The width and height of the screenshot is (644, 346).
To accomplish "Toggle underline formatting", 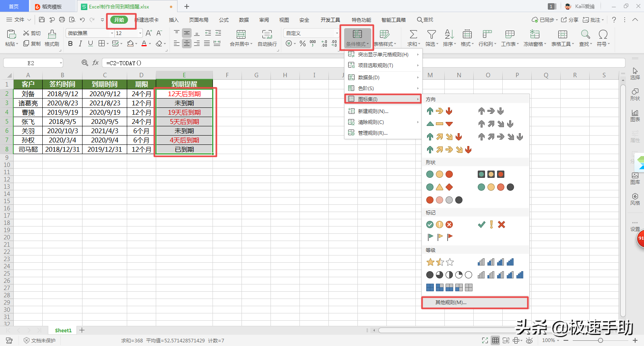I will 91,43.
